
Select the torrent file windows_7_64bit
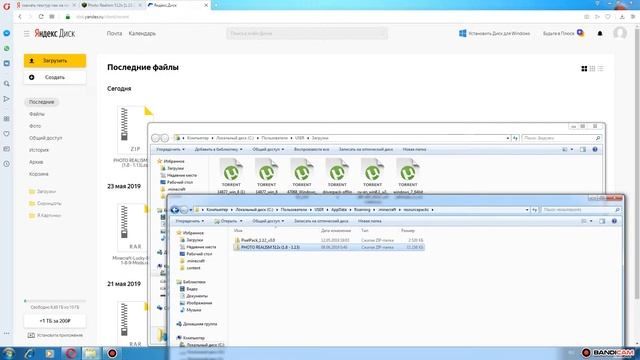coord(408,176)
